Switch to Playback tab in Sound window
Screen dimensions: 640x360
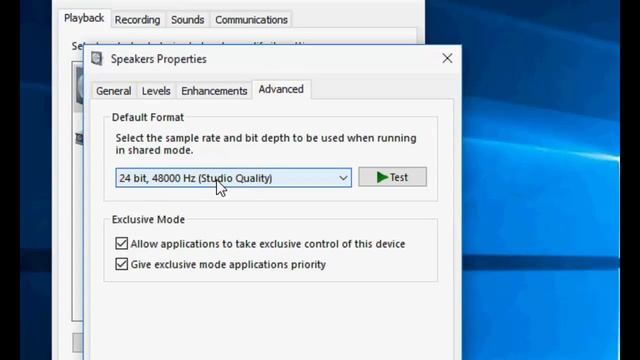tap(84, 18)
